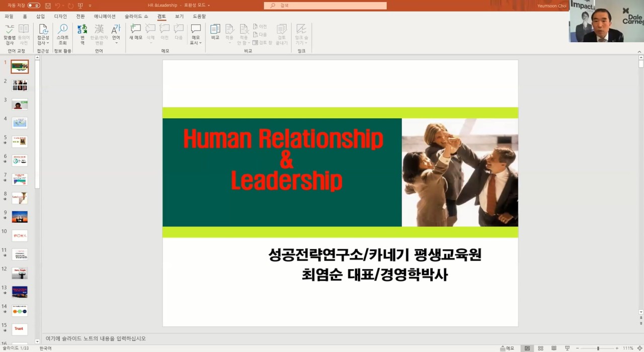Image resolution: width=644 pixels, height=352 pixels.
Task: Start slideshow from status bar icon
Action: click(568, 348)
